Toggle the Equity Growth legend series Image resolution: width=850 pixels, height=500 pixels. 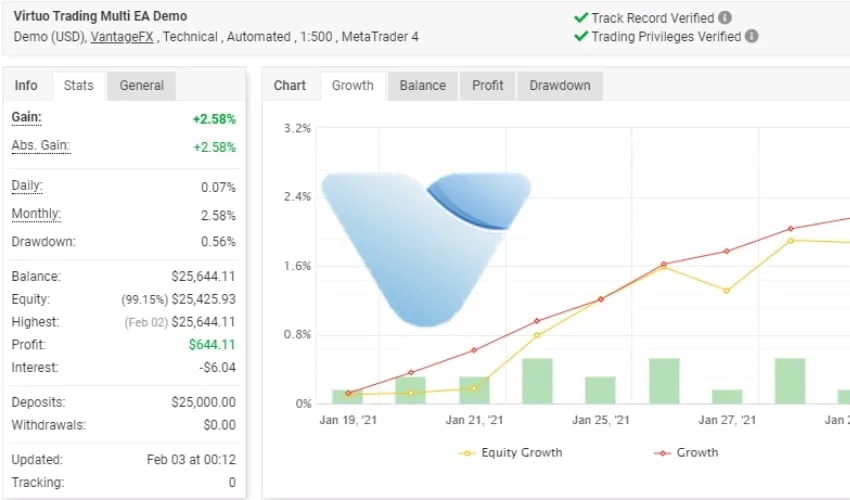pyautogui.click(x=511, y=452)
